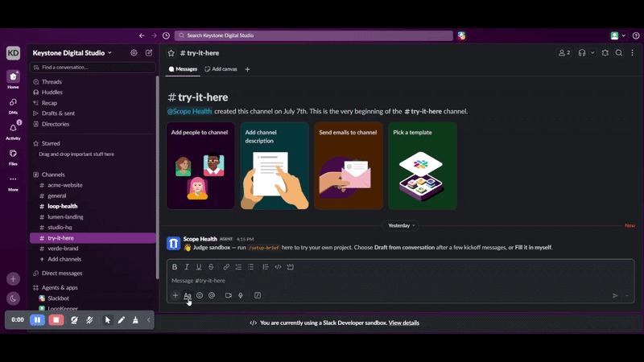Start a bulleted list
This screenshot has height=362, width=644.
pos(250,267)
